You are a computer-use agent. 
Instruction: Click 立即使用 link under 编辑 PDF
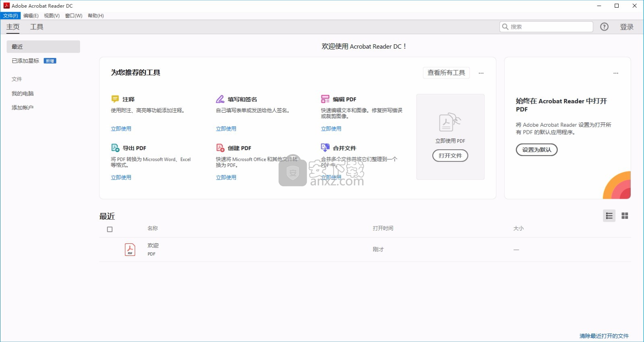point(331,129)
